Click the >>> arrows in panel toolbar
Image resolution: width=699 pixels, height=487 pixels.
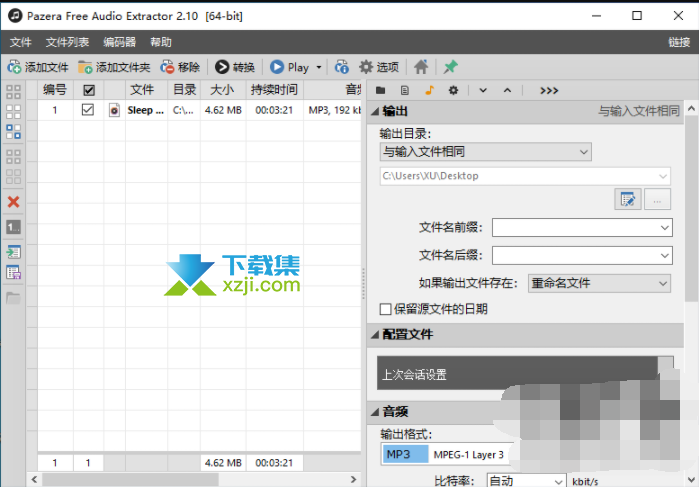[x=549, y=91]
